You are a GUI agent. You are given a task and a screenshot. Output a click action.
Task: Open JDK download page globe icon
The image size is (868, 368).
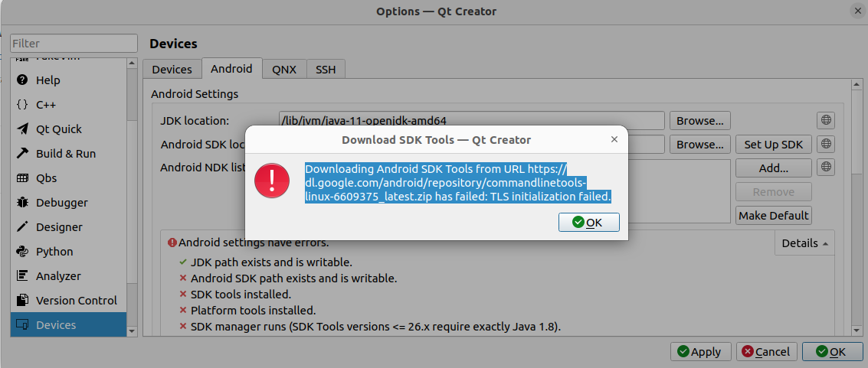tap(825, 120)
